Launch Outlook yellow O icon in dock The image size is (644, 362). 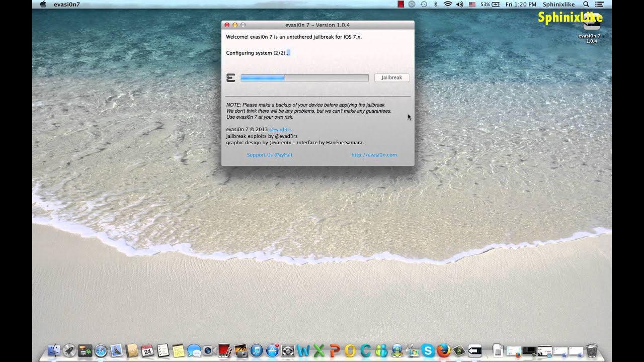[x=350, y=350]
